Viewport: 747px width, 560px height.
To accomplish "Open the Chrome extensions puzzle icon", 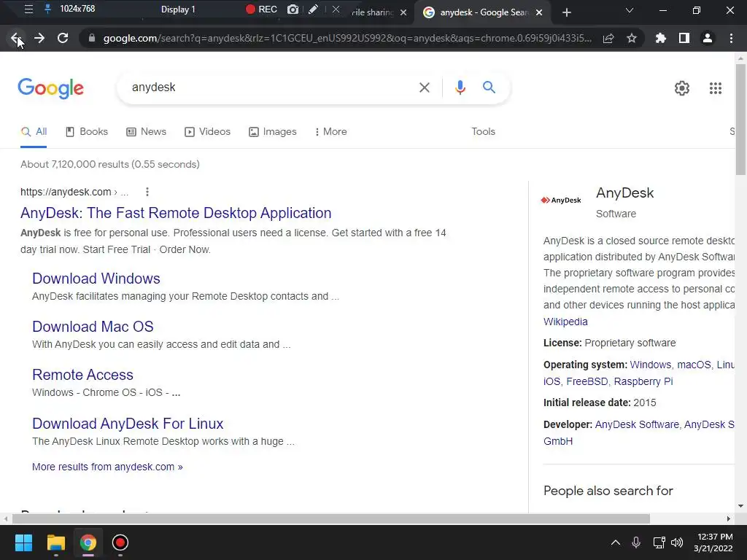I will click(x=660, y=38).
